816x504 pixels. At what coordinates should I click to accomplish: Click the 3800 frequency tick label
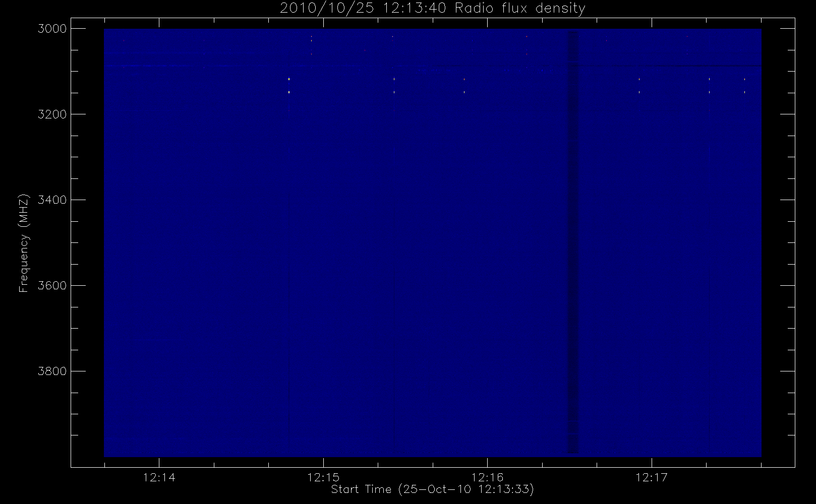point(52,371)
